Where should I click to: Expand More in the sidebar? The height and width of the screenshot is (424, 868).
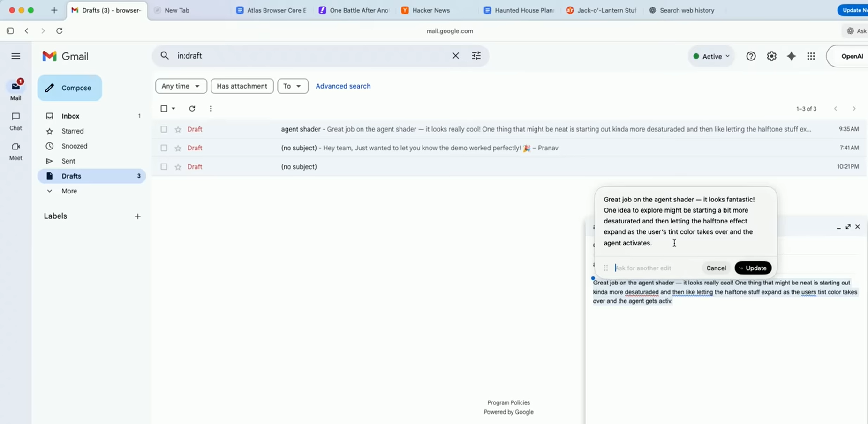(x=69, y=191)
